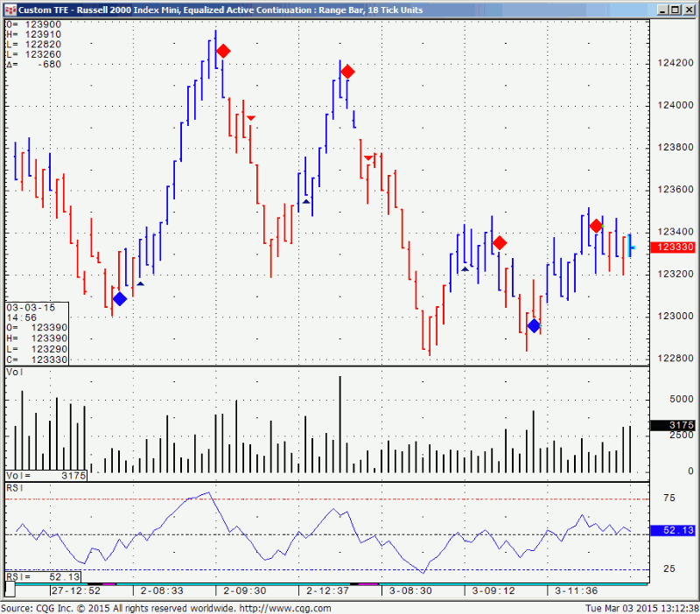Click the 'L= 123290' value in the data box
Viewport: 700px width, 614px height.
[37, 349]
